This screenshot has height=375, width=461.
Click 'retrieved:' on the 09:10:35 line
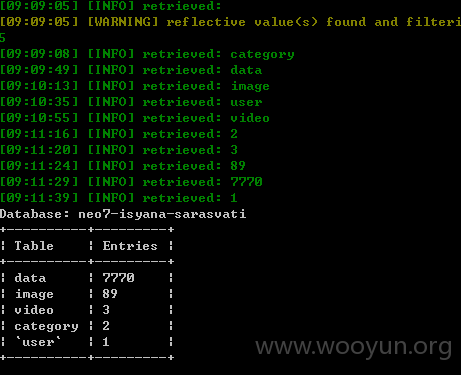click(x=182, y=102)
